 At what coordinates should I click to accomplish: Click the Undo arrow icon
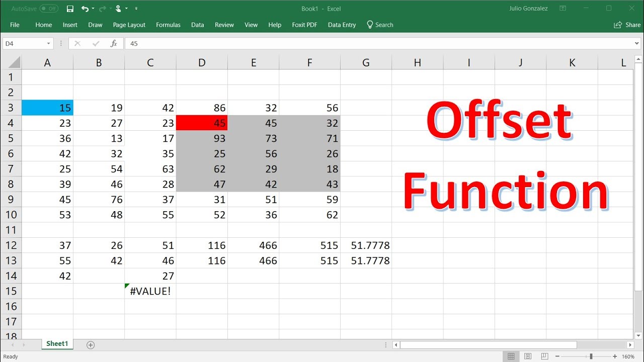pos(85,9)
